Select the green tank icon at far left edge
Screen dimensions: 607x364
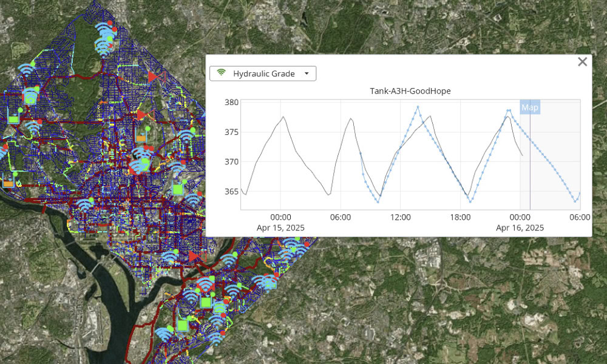click(x=13, y=120)
